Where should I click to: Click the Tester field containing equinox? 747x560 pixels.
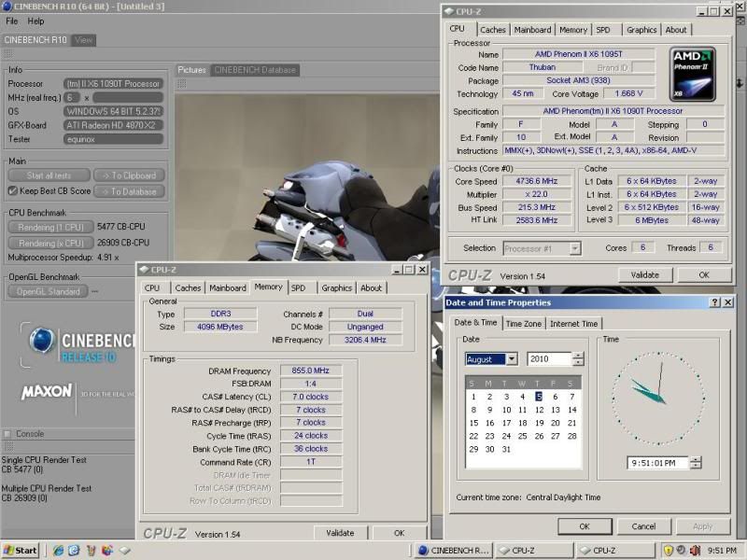(x=113, y=139)
